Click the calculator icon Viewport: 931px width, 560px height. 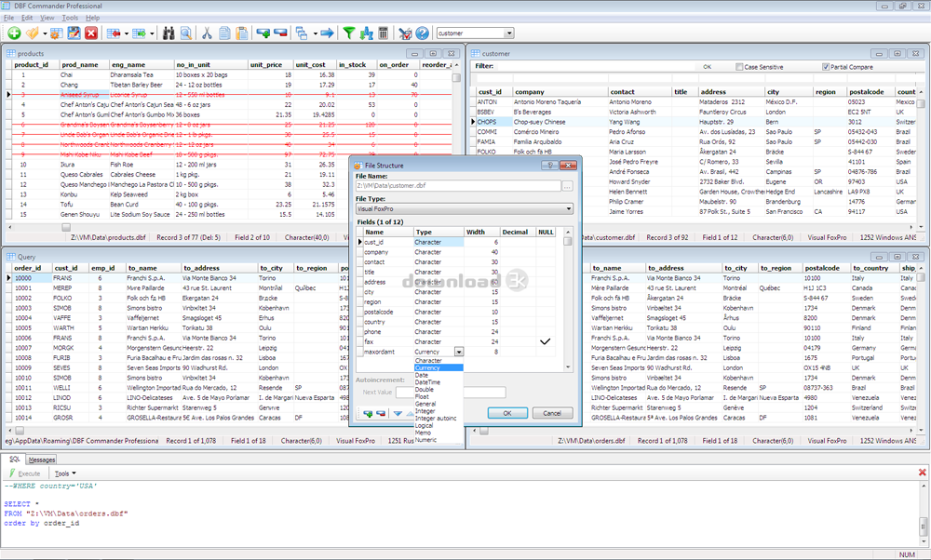[x=384, y=33]
